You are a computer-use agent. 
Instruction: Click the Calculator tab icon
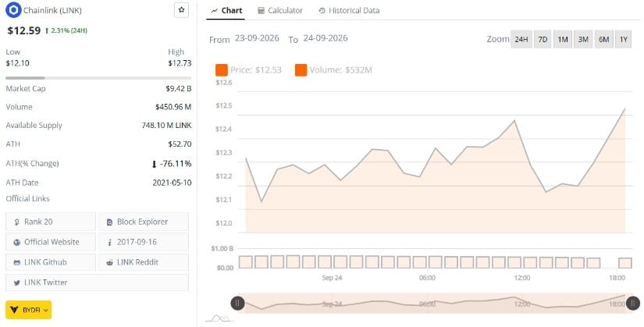[262, 11]
